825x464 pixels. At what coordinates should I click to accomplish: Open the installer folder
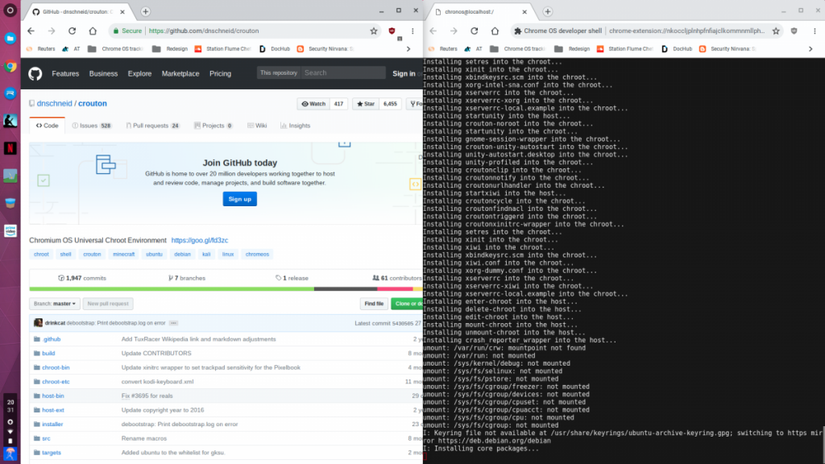point(52,425)
